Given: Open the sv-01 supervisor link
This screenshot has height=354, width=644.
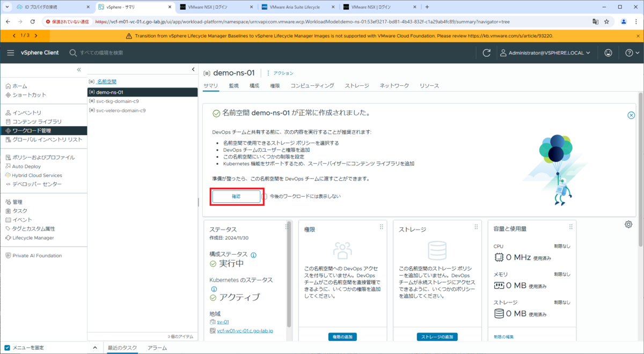Looking at the screenshot, I should click(x=223, y=322).
